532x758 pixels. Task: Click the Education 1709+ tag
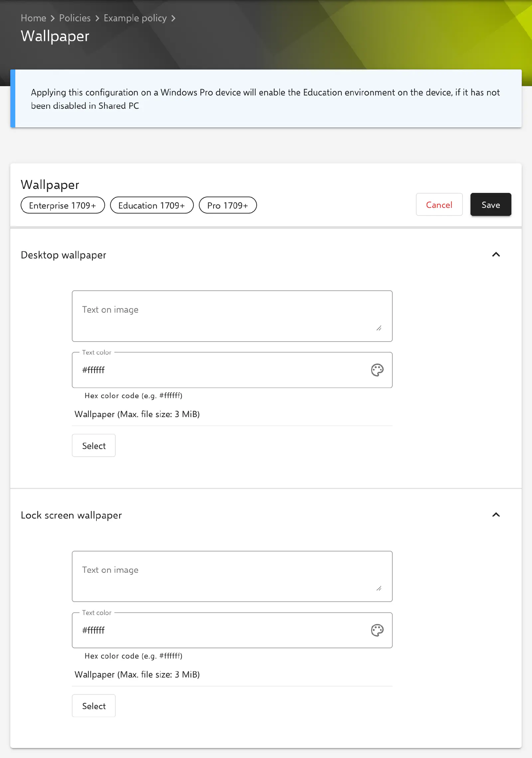click(152, 205)
